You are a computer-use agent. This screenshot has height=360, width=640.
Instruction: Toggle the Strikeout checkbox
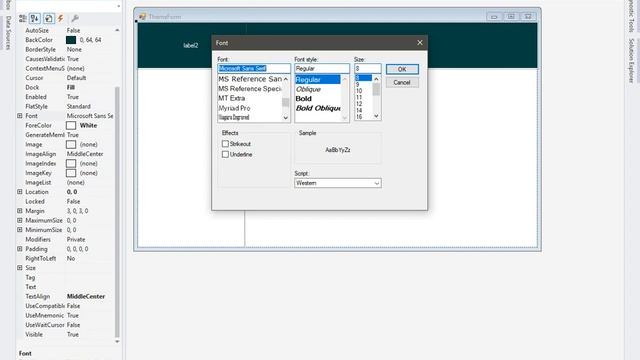225,144
